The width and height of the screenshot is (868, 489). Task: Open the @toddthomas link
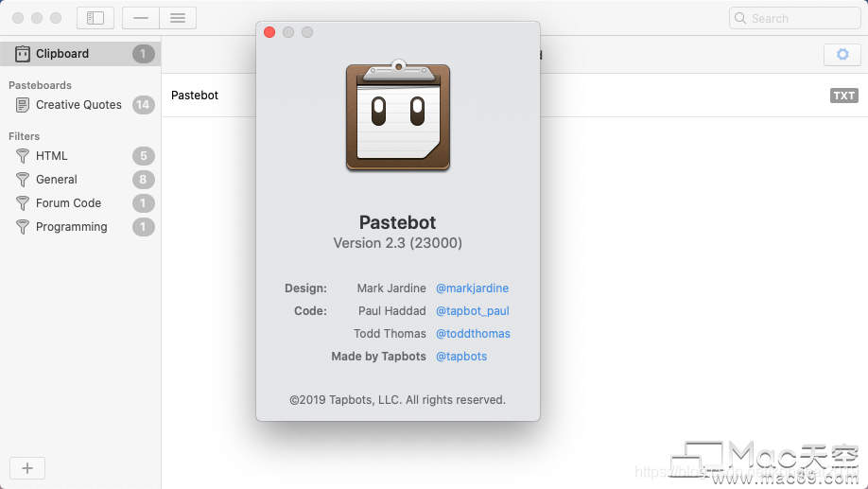474,333
